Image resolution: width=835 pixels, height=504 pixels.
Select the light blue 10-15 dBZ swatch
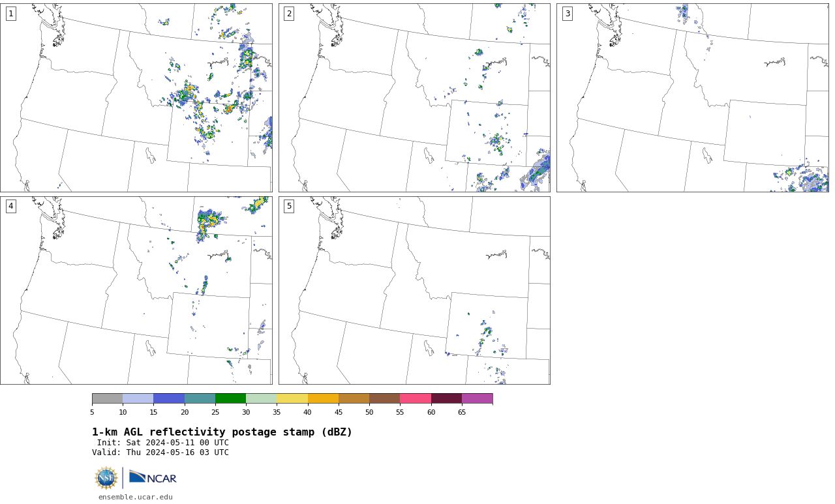[x=138, y=398]
